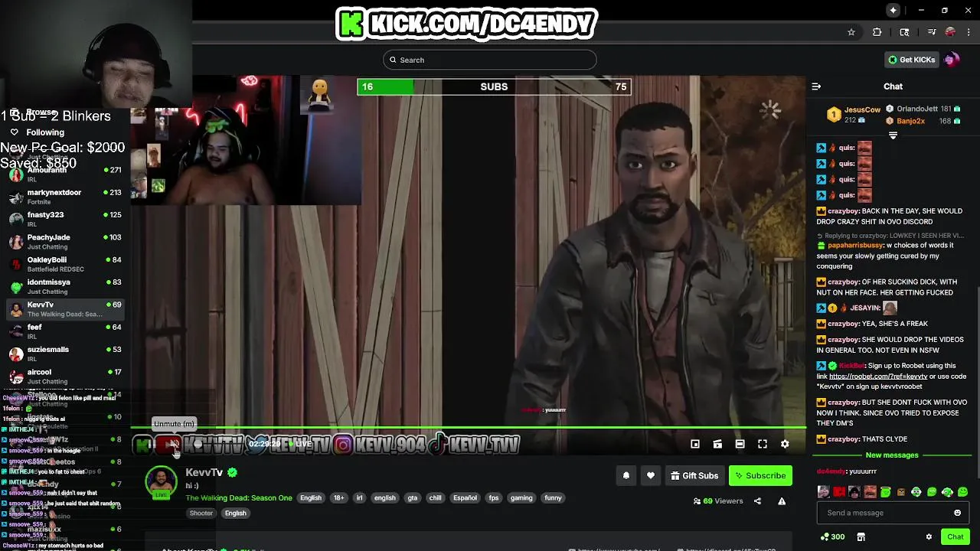Report the stream with warning icon

click(782, 501)
